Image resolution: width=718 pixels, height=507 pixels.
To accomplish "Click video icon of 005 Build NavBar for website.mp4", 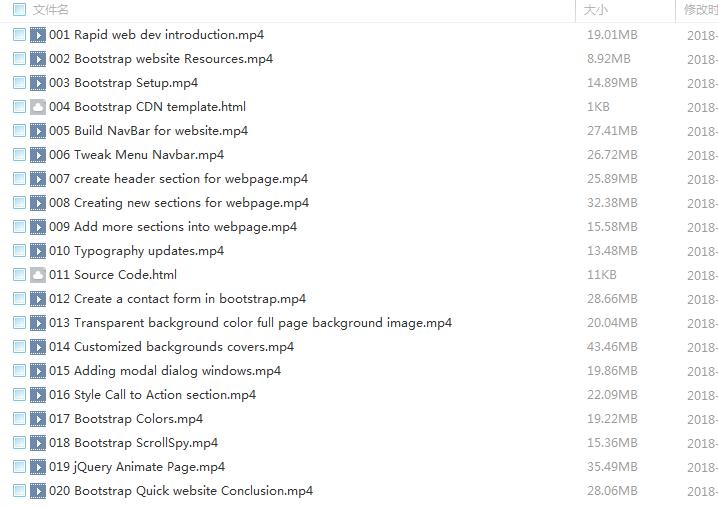I will [x=38, y=131].
